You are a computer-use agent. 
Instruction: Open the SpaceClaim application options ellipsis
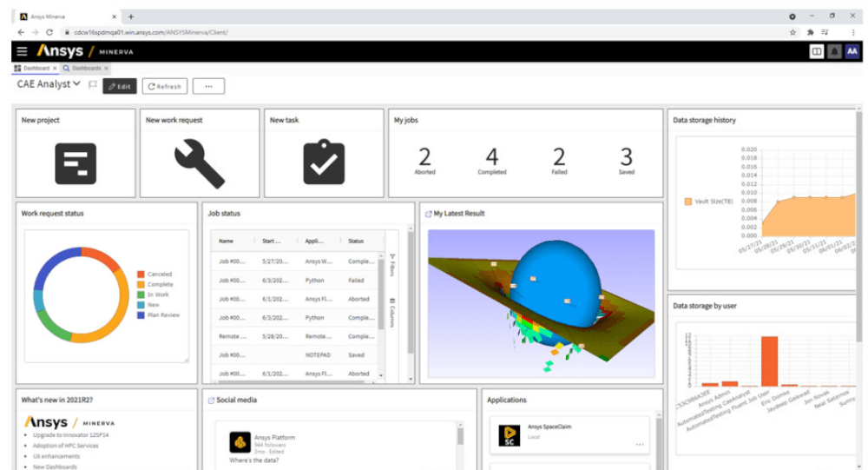point(640,445)
